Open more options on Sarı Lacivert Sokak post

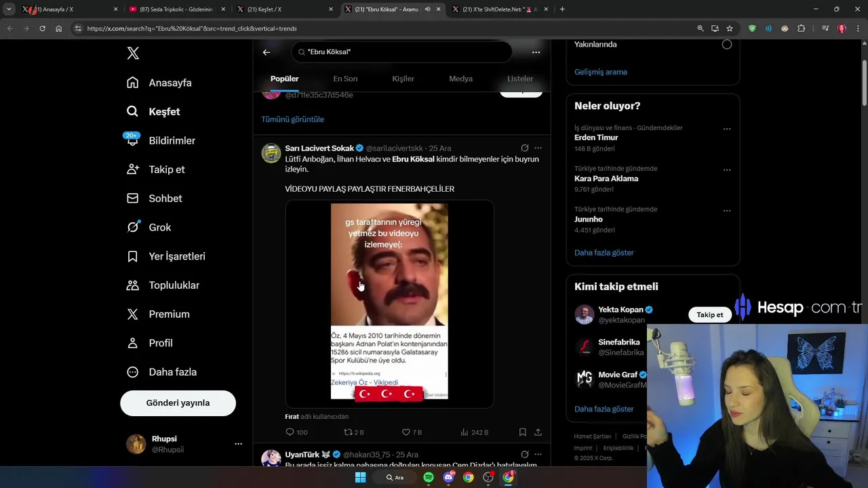(538, 148)
